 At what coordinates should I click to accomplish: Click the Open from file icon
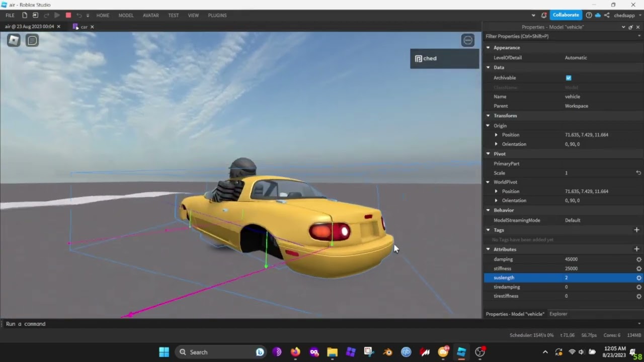point(35,15)
